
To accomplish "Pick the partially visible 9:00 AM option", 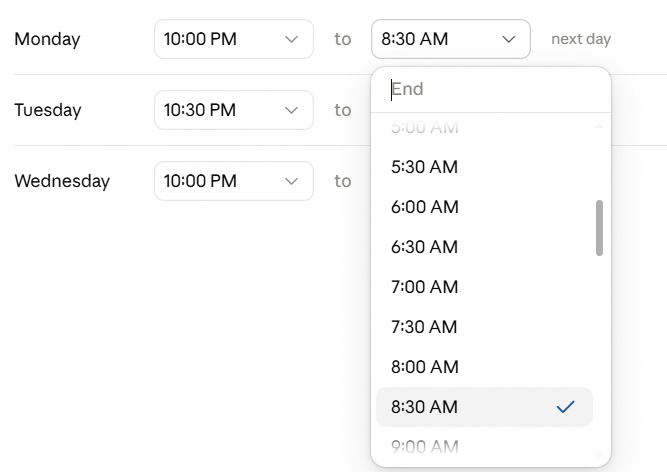I will tap(485, 446).
